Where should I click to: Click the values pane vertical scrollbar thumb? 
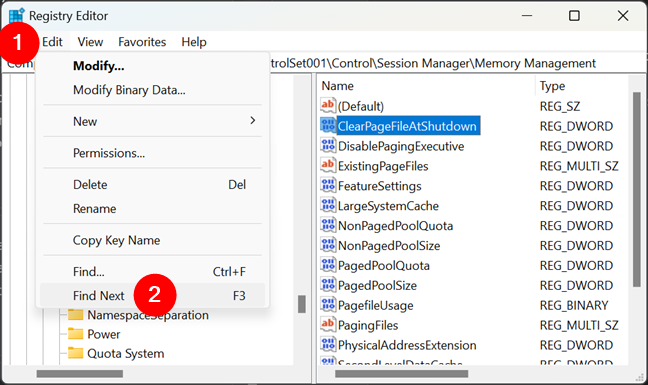tap(636, 189)
